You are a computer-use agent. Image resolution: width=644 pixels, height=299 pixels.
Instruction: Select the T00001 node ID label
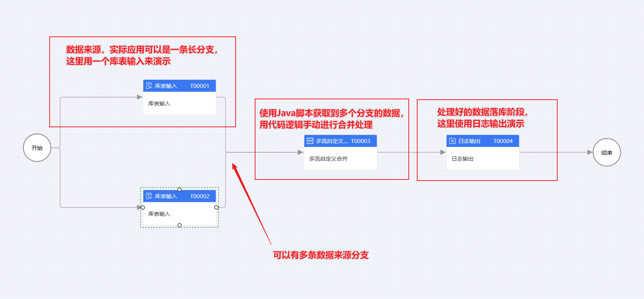point(200,86)
